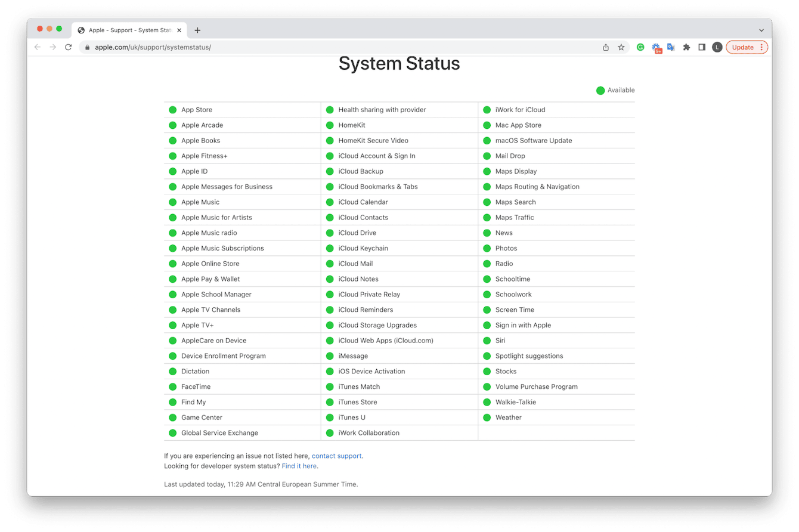Click the green Available legend indicator
The height and width of the screenshot is (532, 799).
[600, 90]
